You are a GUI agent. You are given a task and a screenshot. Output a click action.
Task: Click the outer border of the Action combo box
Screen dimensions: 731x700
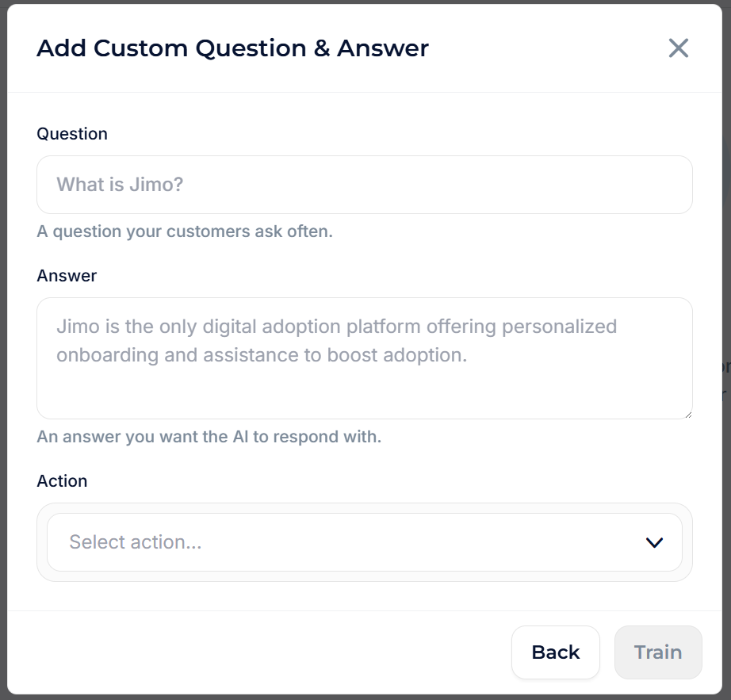365,576
